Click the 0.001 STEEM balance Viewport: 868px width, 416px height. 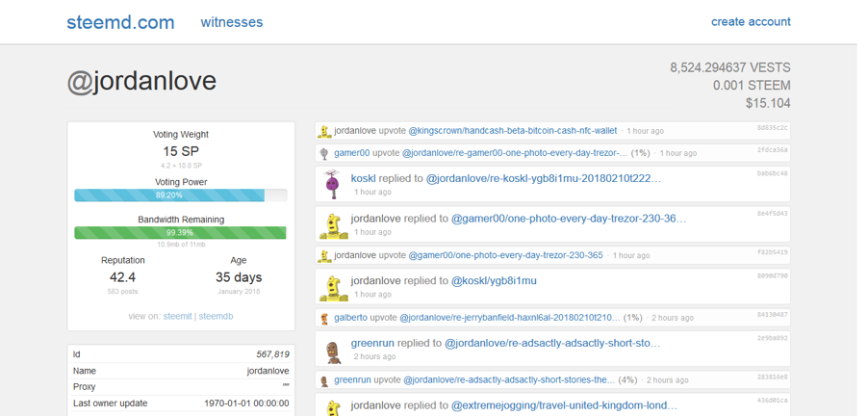tap(752, 86)
